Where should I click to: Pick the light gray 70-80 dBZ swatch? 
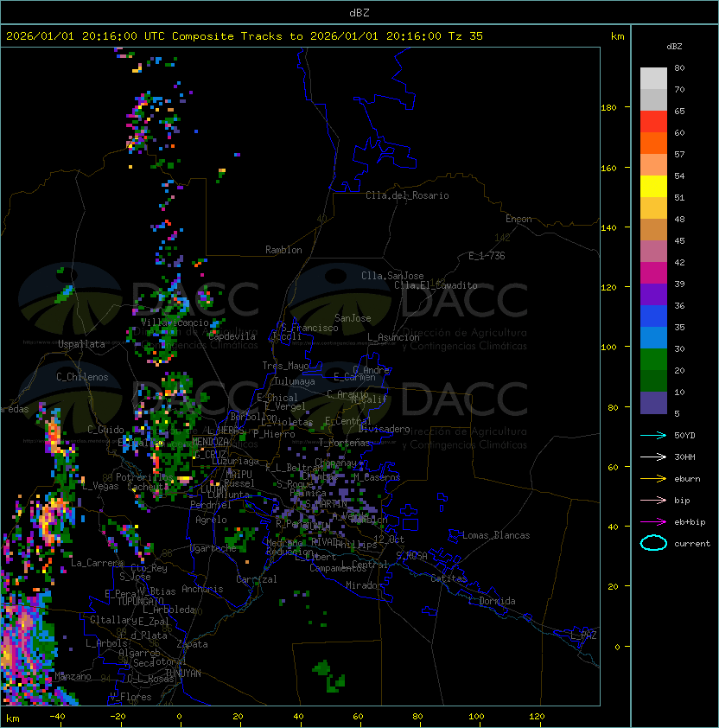[653, 78]
